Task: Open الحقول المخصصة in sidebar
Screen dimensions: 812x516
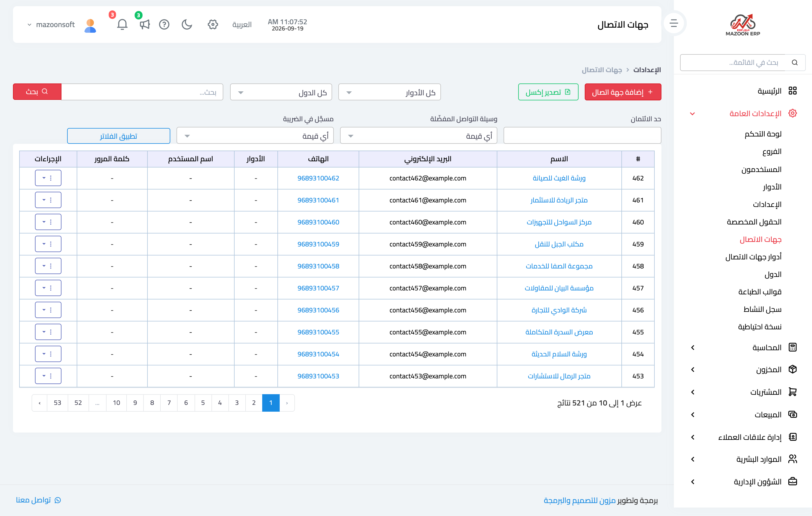Action: (x=754, y=222)
